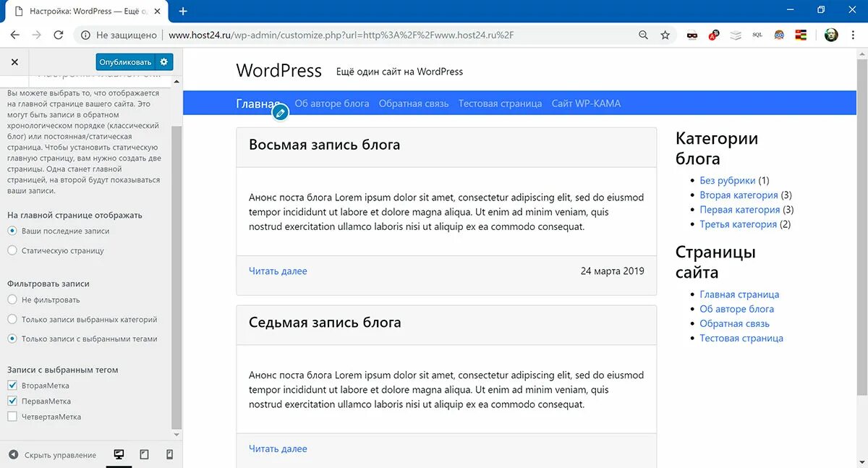Open the SQL extension
Viewport: 868px width, 468px height.
tap(757, 35)
